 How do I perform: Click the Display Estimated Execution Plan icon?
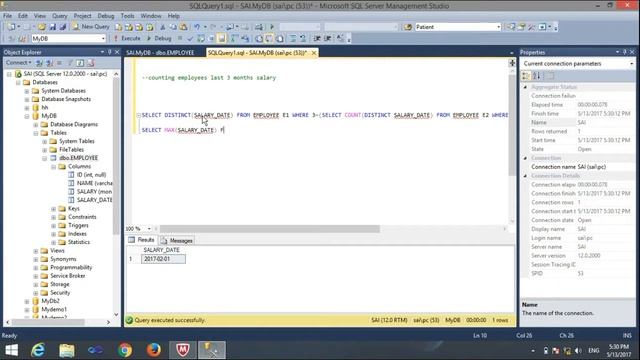(201, 38)
